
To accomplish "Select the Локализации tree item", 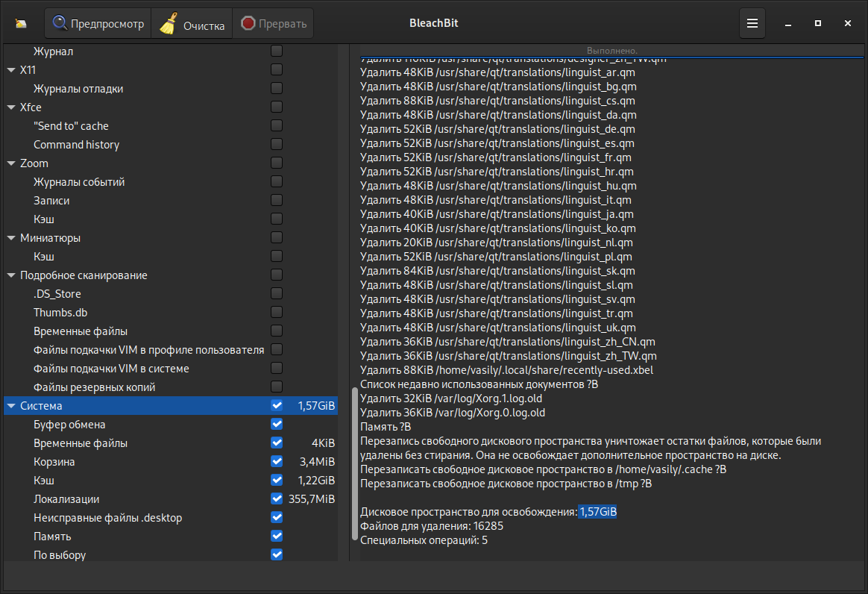I will (x=66, y=499).
